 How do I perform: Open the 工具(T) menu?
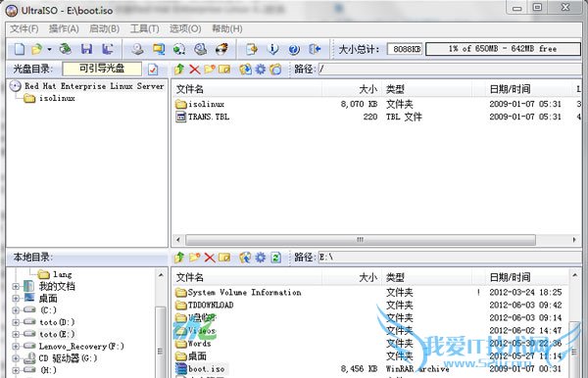(x=144, y=28)
